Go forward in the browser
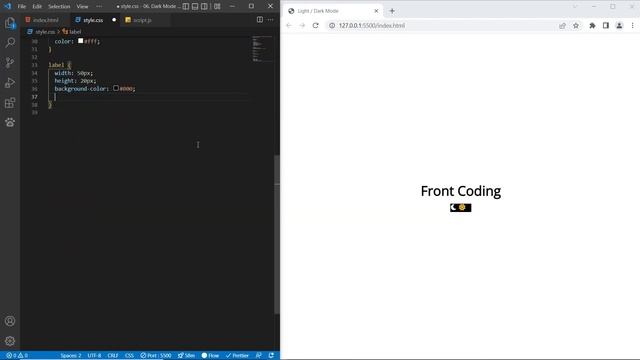 pyautogui.click(x=302, y=25)
